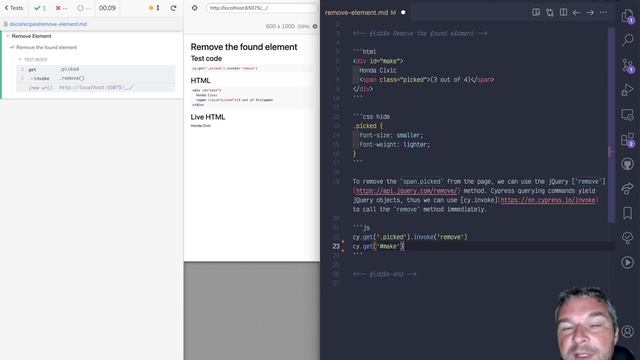
Task: Click the 'fiddle-end' comment line
Action: [x=384, y=274]
